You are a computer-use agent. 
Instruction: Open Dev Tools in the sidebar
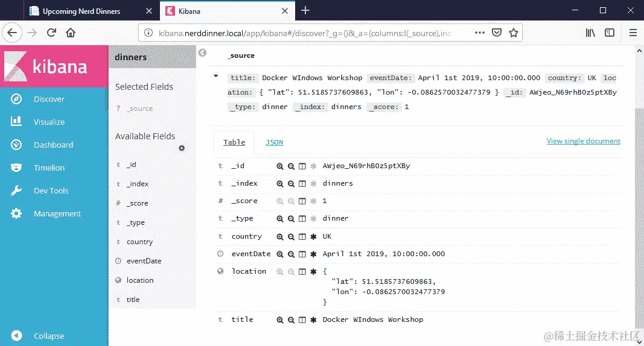[x=51, y=191]
